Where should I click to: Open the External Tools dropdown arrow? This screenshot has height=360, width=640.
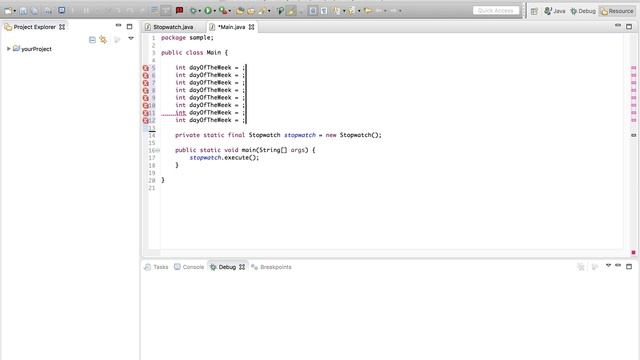pyautogui.click(x=230, y=11)
